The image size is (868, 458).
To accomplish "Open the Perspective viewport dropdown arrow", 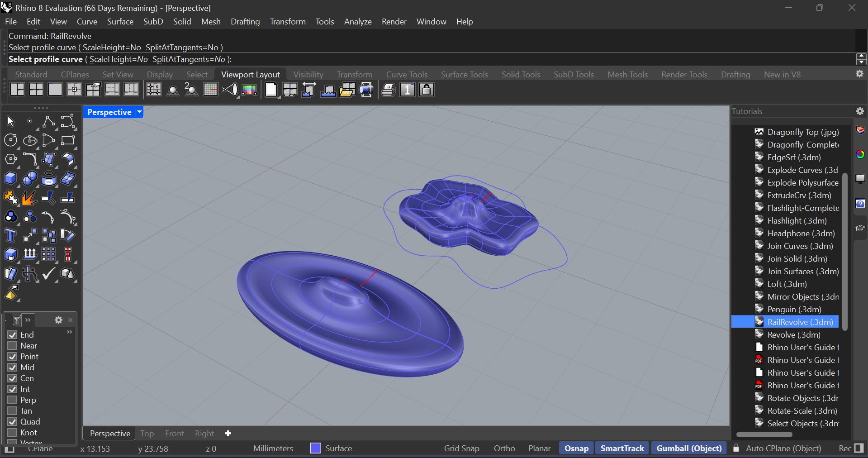I will coord(140,112).
